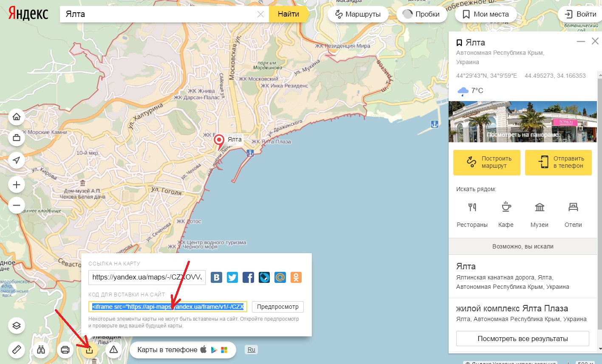The image size is (602, 364).
Task: Open street panoramas binoculars icon
Action: (41, 350)
